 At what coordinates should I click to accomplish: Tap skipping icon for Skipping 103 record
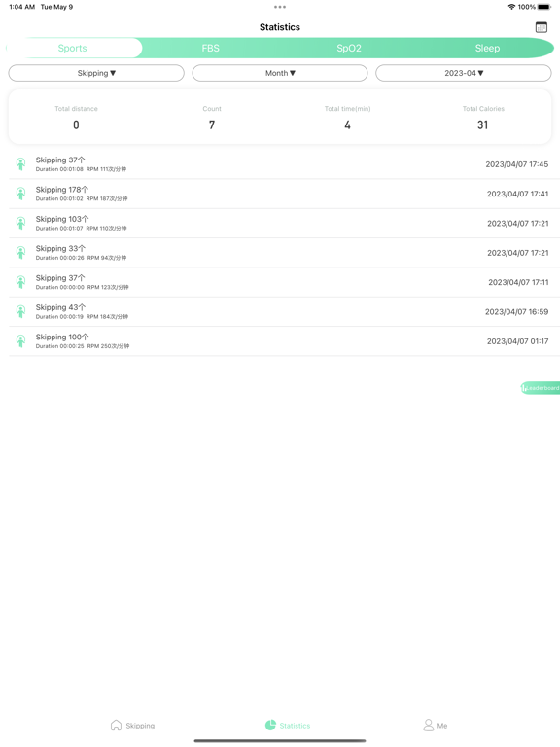pyautogui.click(x=21, y=223)
